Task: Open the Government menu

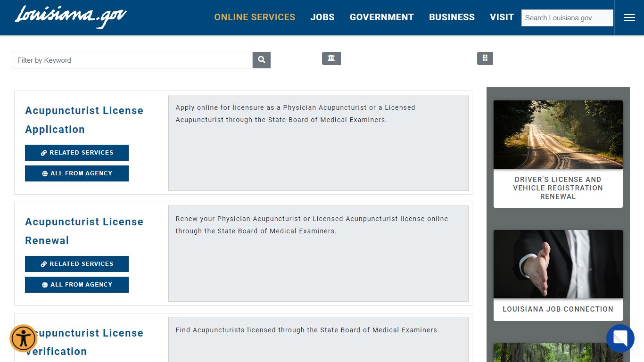Action: pos(382,17)
